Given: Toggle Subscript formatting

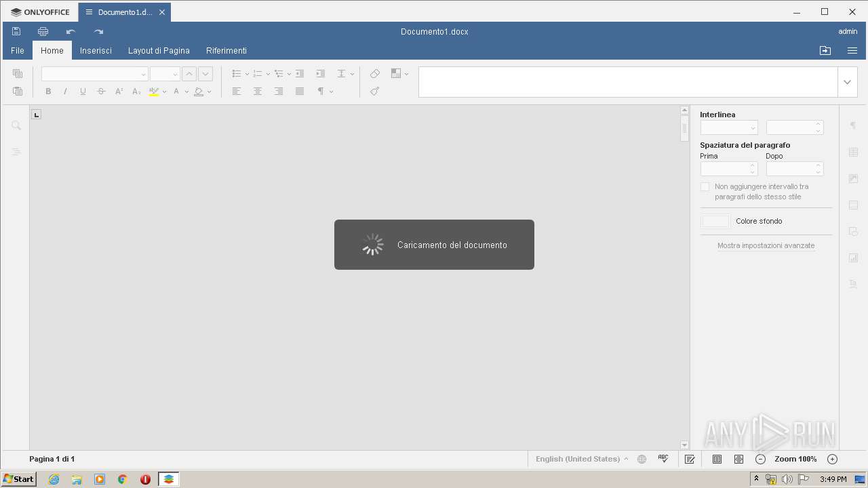Looking at the screenshot, I should coord(136,91).
